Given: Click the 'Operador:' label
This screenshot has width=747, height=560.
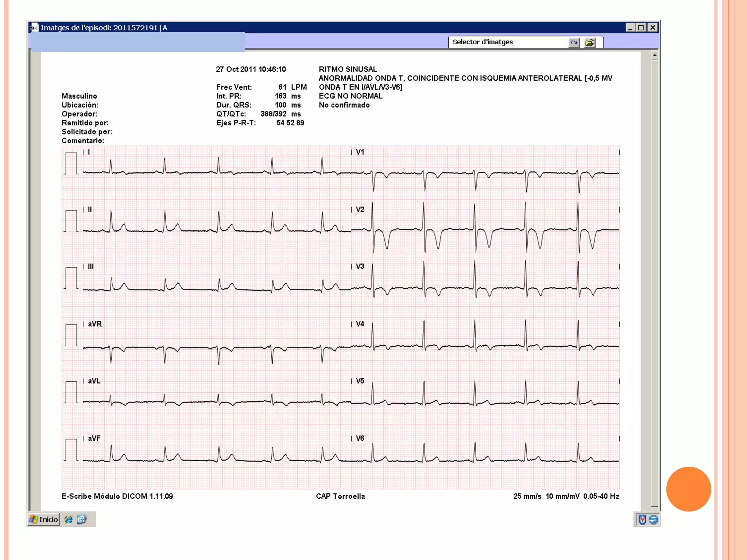Looking at the screenshot, I should coord(80,114).
